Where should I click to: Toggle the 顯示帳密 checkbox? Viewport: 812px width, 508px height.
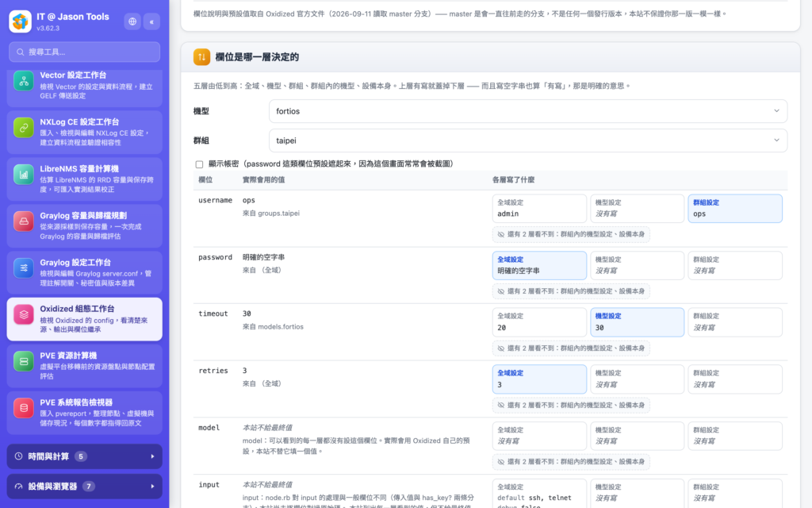pos(199,164)
